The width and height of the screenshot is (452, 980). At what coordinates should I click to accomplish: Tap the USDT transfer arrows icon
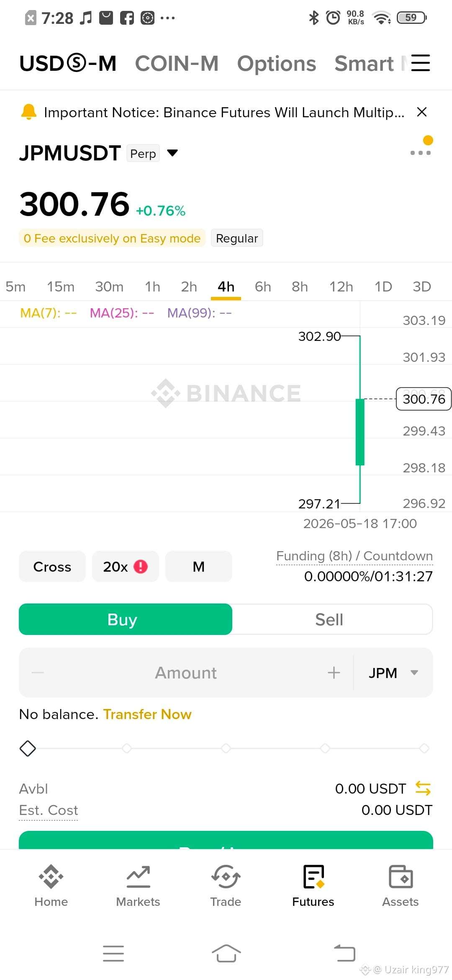(423, 788)
